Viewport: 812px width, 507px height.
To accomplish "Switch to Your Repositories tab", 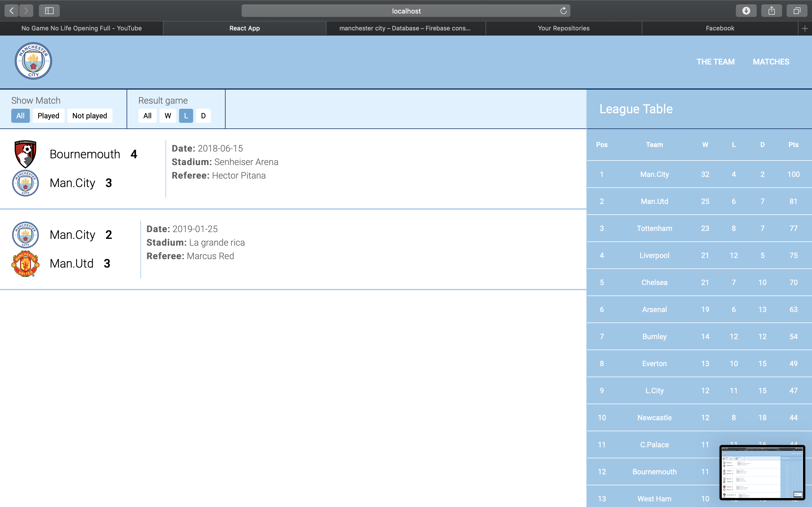I will pyautogui.click(x=563, y=28).
